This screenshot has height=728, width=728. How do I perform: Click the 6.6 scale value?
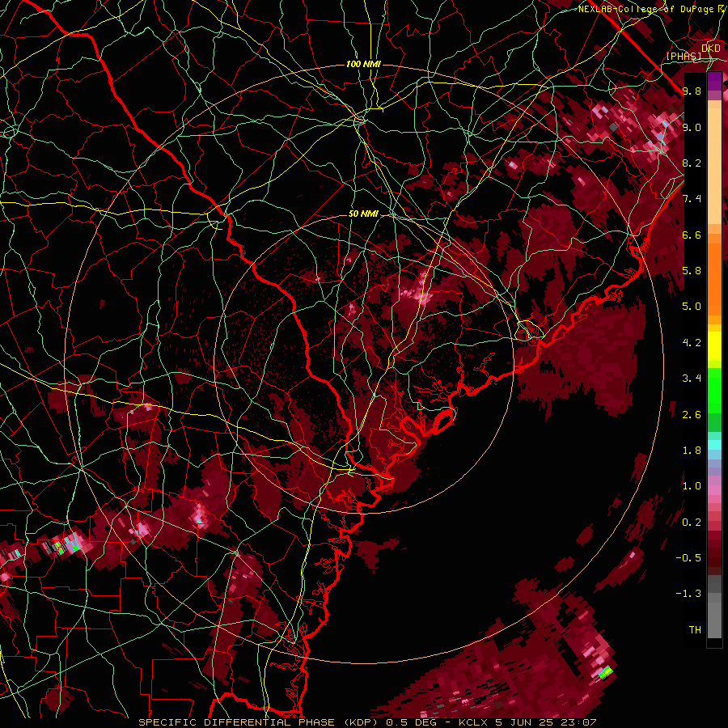click(692, 235)
